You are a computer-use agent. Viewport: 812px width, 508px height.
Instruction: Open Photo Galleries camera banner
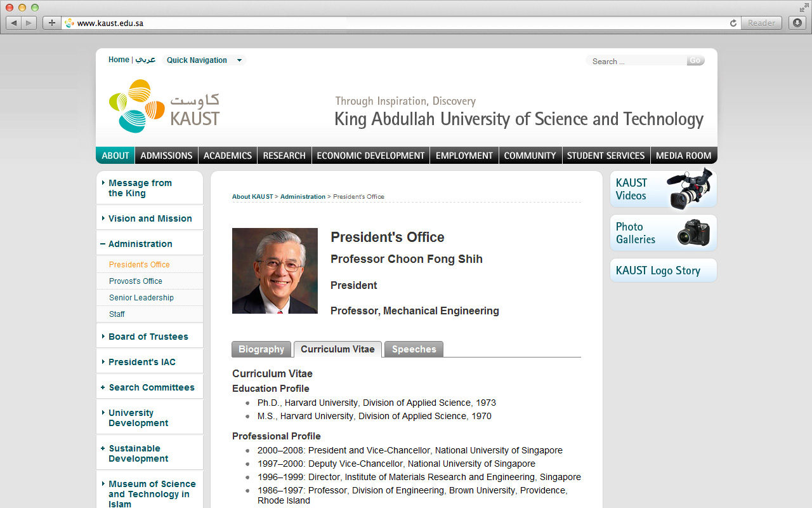coord(663,233)
